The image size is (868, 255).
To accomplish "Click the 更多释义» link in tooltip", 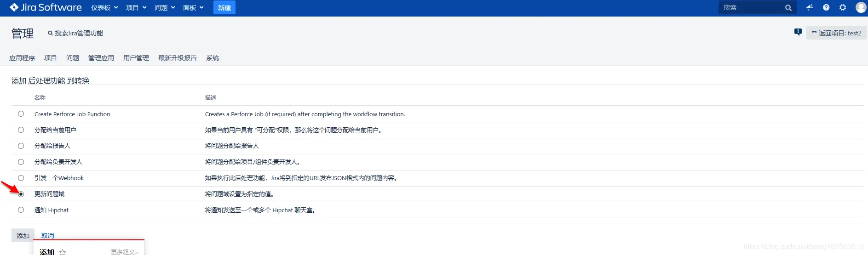I will point(124,252).
